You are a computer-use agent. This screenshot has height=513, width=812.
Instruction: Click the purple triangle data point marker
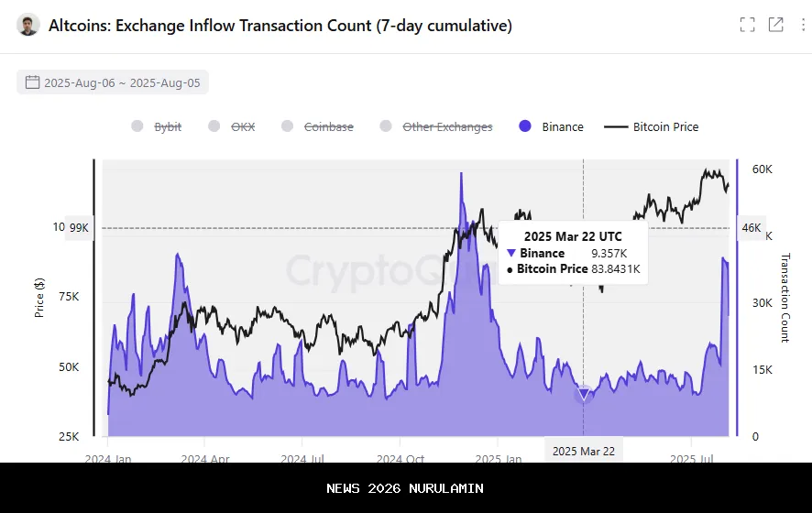coord(584,396)
